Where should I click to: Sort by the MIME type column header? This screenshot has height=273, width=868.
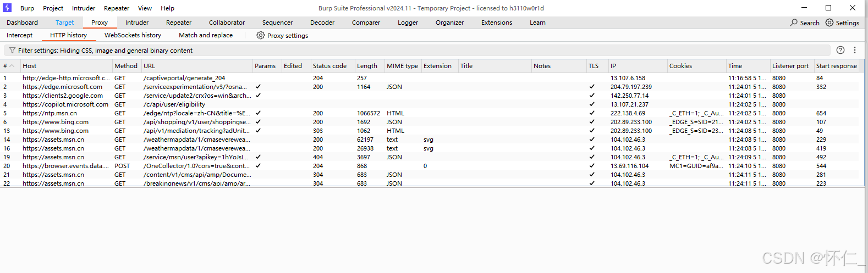pos(402,66)
